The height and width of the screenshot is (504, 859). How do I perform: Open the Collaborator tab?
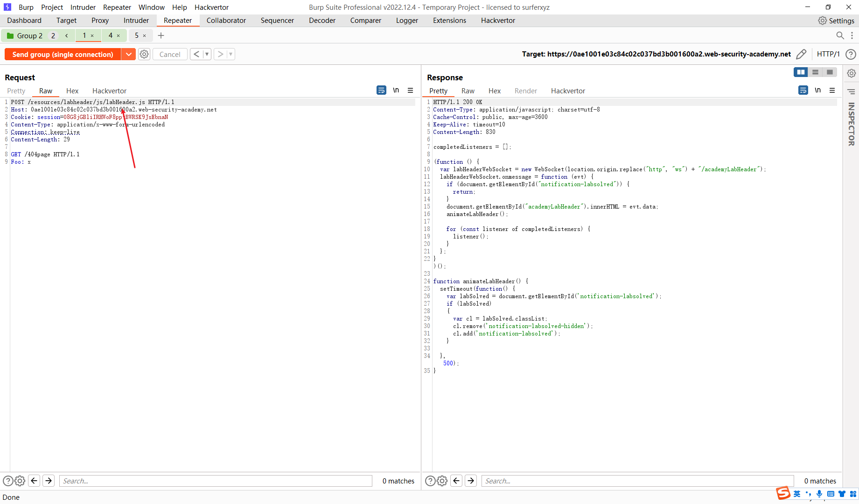(226, 21)
